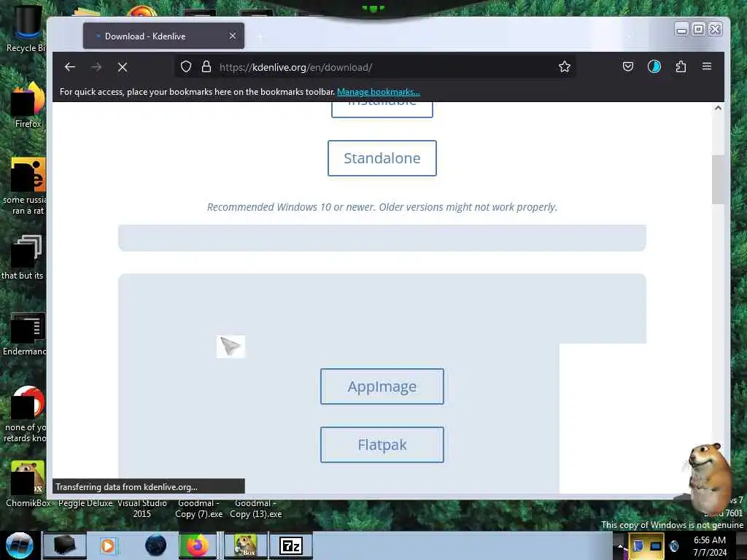Click the page scroll-up arrow
The image size is (747, 560).
point(718,108)
